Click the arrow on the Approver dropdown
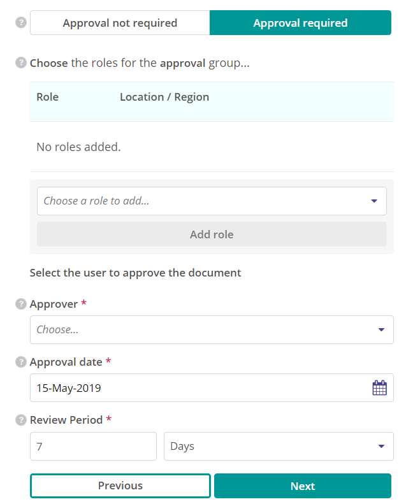Viewport: 420px width, 504px height. pyautogui.click(x=381, y=330)
